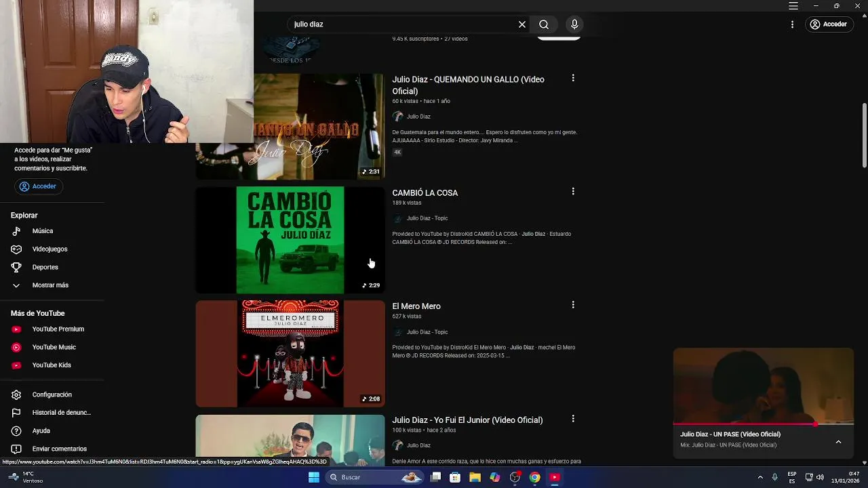Viewport: 868px width, 488px height.
Task: Click the miniplayer video preview
Action: click(x=764, y=386)
